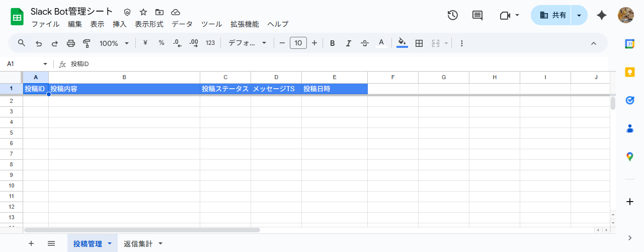Click the print icon in toolbar

pyautogui.click(x=71, y=43)
